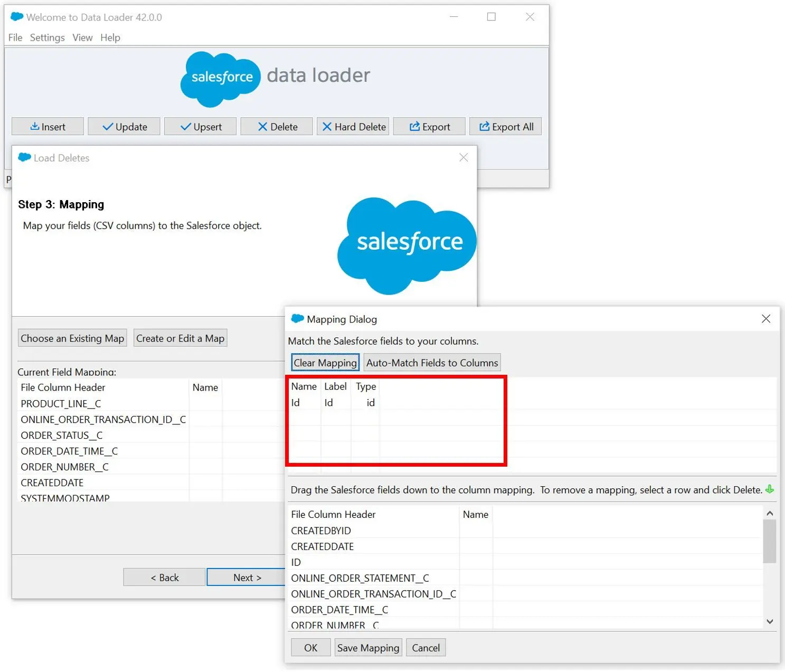Viewport: 785px width, 672px height.
Task: Go back with the Back button
Action: click(164, 578)
